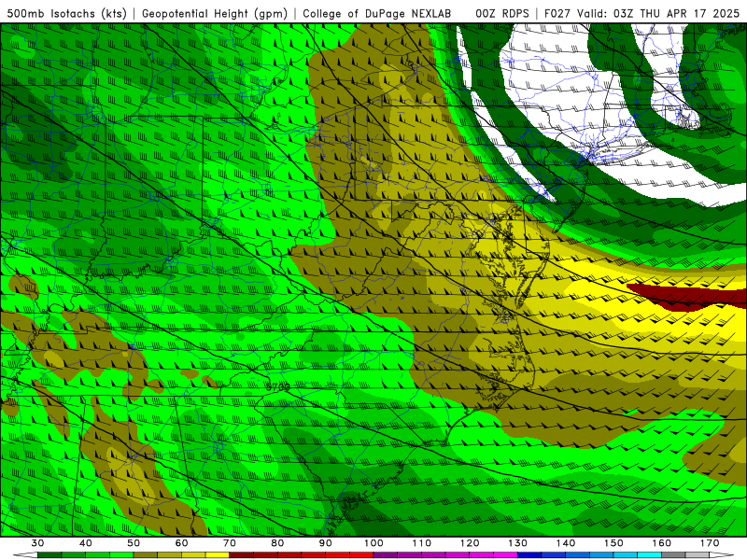Click the 'Geopotential Height (gpm)' header text
Screen dimensions: 747x560
tap(215, 13)
